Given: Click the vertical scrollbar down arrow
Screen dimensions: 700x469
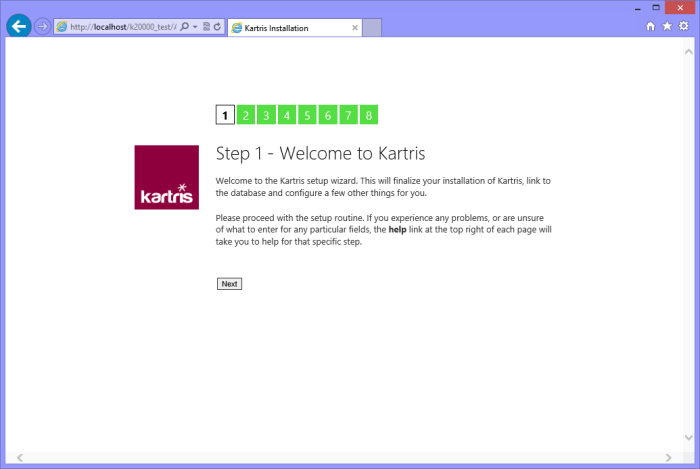Looking at the screenshot, I should pyautogui.click(x=688, y=437).
